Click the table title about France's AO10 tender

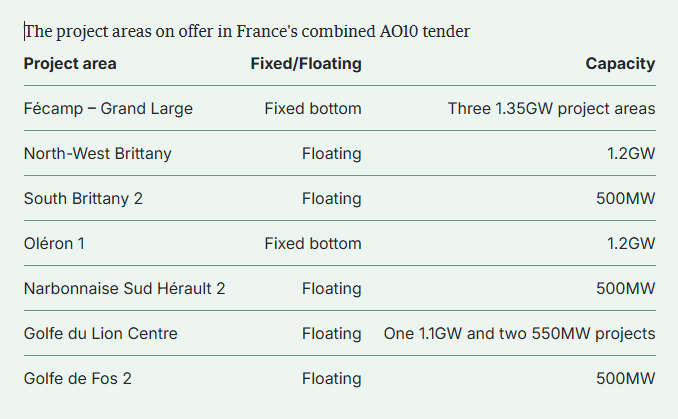tap(247, 31)
